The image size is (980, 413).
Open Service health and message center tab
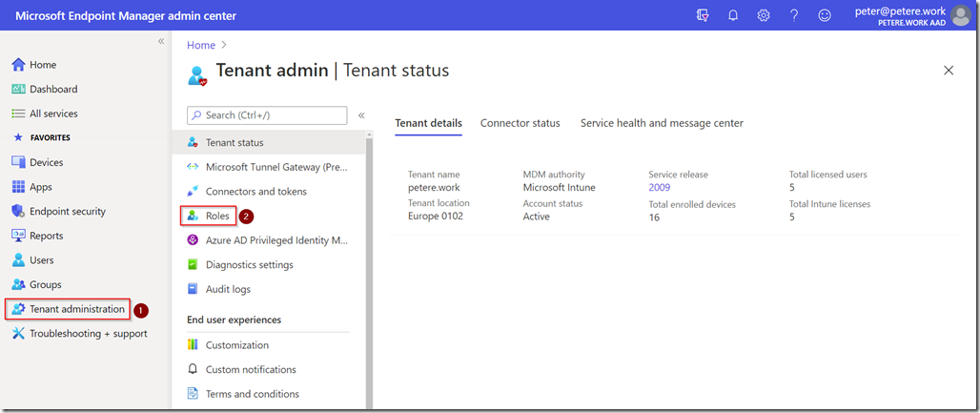[662, 123]
